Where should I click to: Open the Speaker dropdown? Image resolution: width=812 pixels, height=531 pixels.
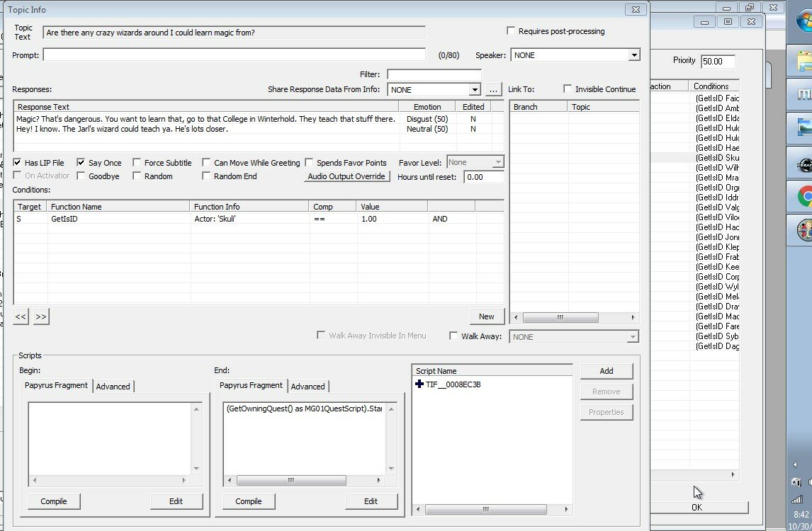[634, 55]
